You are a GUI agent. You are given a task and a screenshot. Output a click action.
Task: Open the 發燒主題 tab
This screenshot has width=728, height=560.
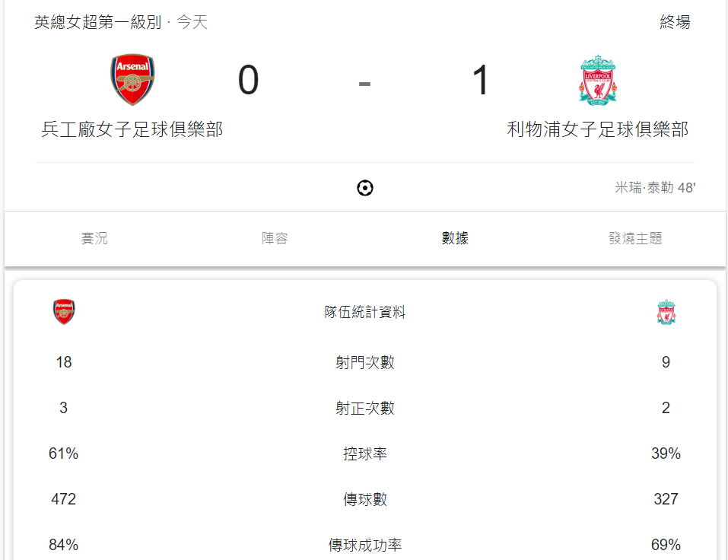click(x=635, y=238)
